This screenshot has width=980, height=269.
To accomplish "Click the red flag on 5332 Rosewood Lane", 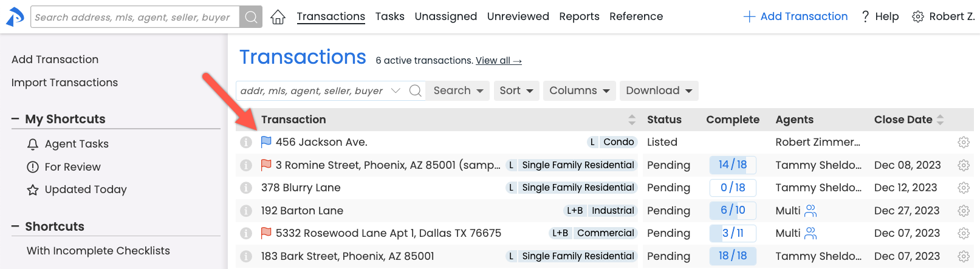I will [266, 233].
